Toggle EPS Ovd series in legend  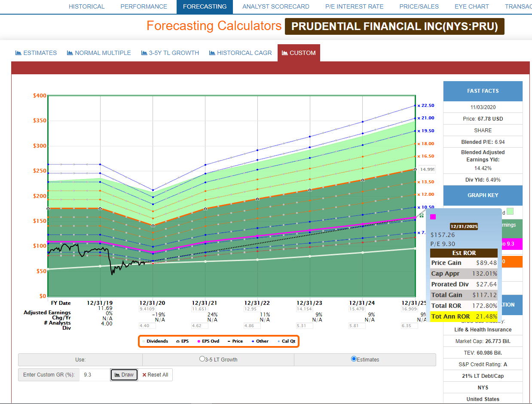pos(208,341)
